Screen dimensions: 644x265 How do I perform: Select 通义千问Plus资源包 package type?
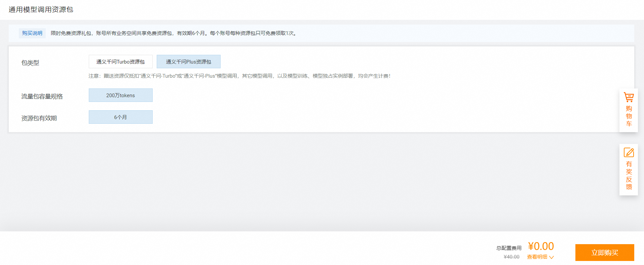click(189, 62)
